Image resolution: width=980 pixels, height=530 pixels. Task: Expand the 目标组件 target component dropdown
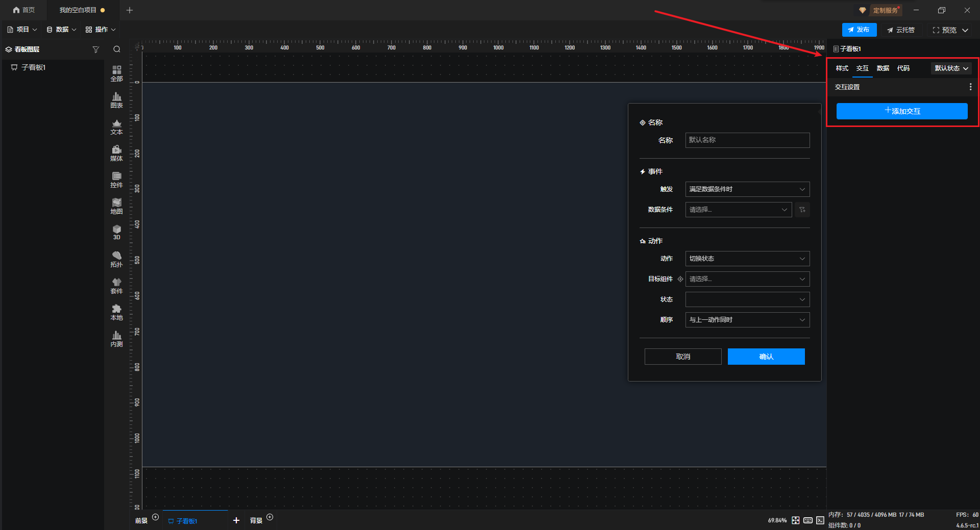[x=747, y=279]
